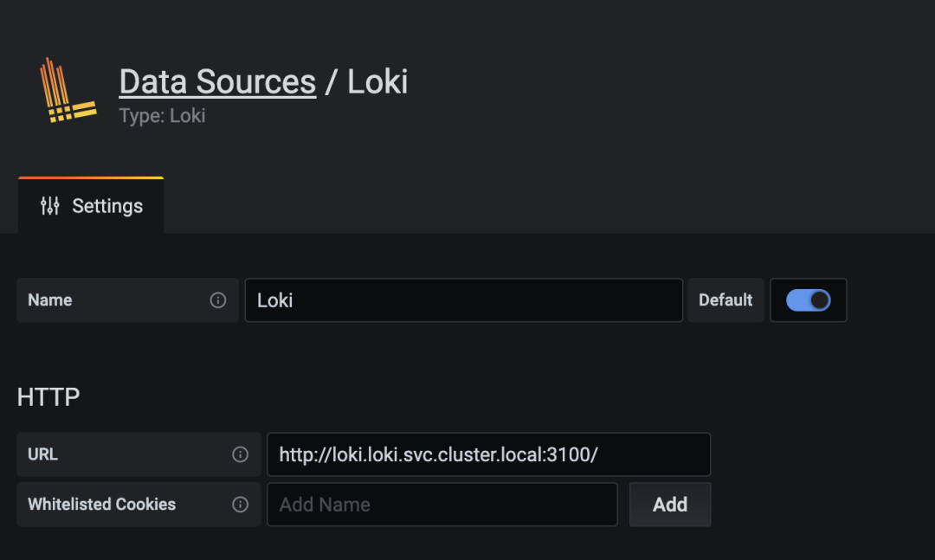Screen dimensions: 935x560
Task: Click the Default label next to switch
Action: (x=725, y=300)
